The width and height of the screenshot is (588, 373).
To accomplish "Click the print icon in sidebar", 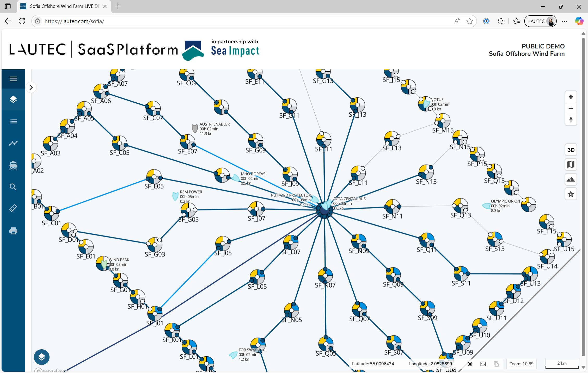I will coord(13,231).
